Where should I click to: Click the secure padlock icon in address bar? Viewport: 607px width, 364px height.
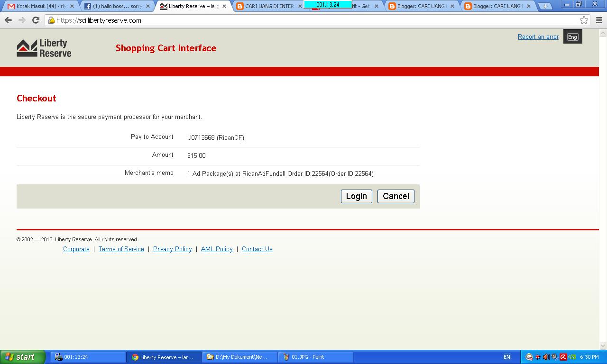click(x=51, y=20)
